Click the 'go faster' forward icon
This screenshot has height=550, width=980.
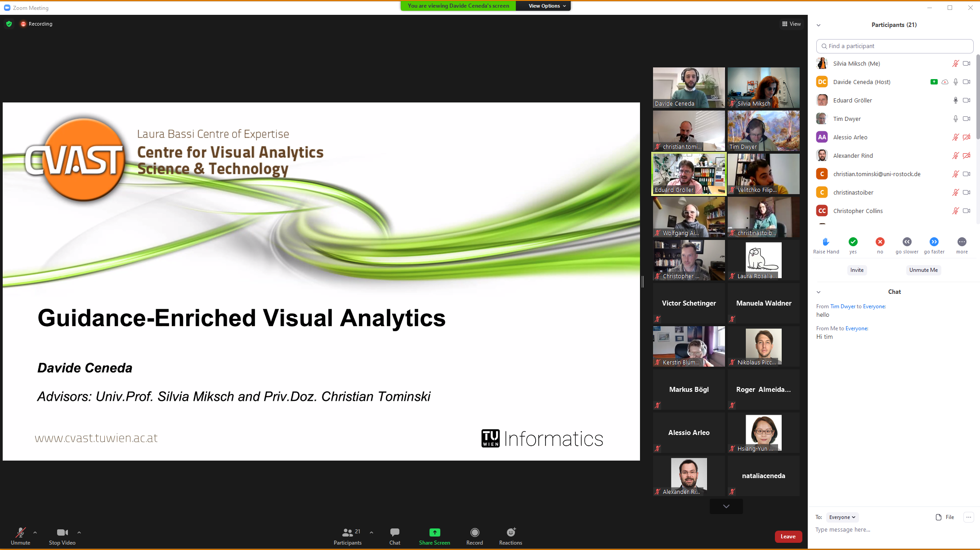934,242
